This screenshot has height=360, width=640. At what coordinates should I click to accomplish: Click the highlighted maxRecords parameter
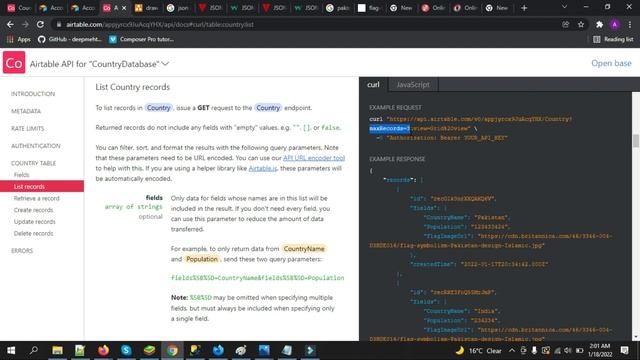(x=390, y=129)
